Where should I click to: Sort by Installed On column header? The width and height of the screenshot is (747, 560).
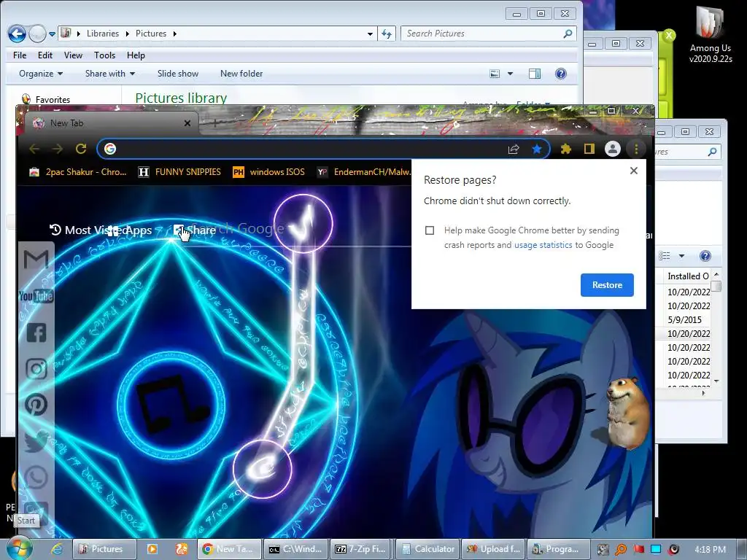(688, 276)
